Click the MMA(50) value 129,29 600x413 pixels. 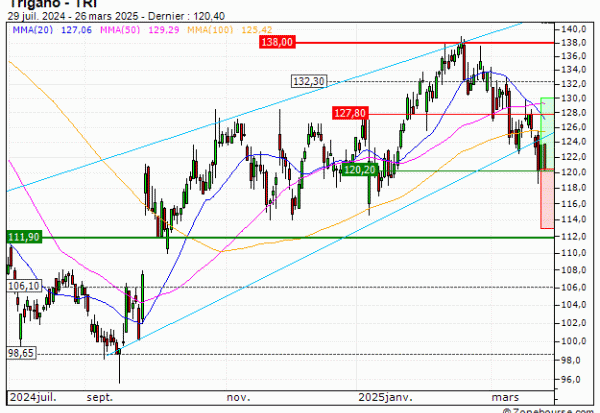coord(164,29)
